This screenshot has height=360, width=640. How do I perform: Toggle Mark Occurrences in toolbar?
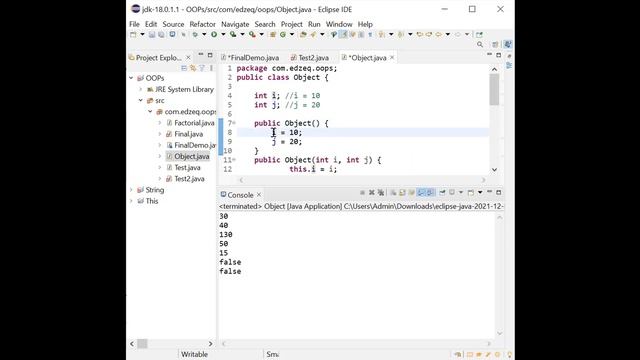[344, 35]
